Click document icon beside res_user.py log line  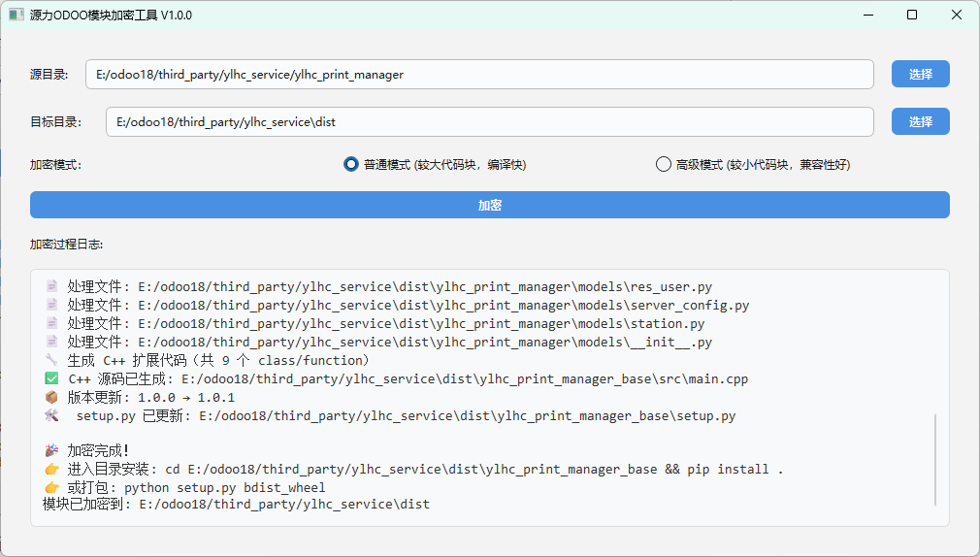coord(51,286)
